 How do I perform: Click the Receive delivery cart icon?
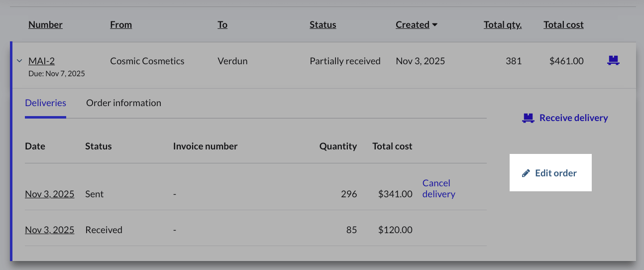528,118
